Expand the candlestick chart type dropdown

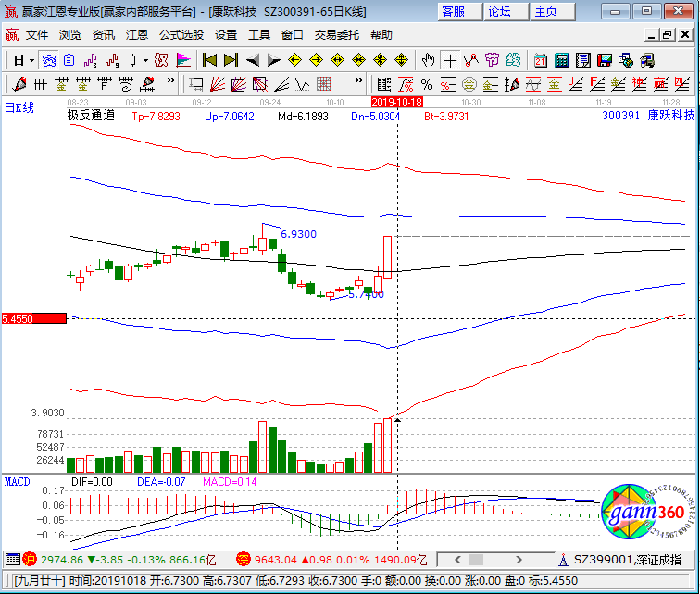[145, 60]
